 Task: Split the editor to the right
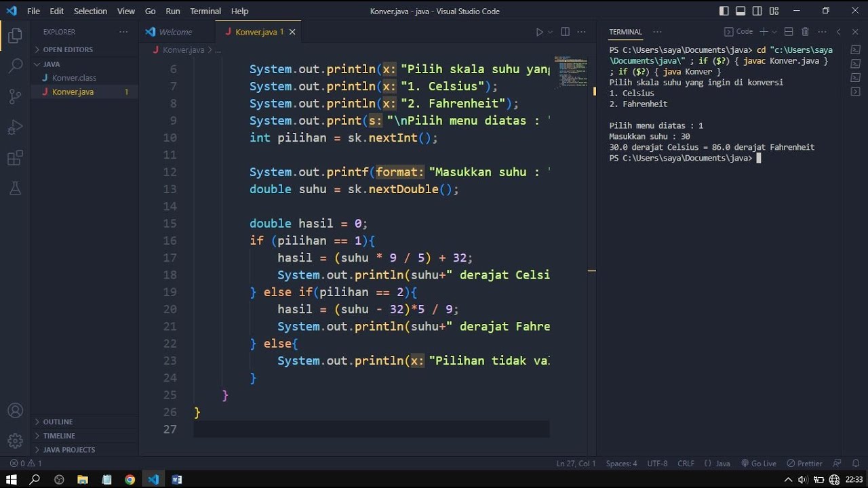pyautogui.click(x=565, y=32)
